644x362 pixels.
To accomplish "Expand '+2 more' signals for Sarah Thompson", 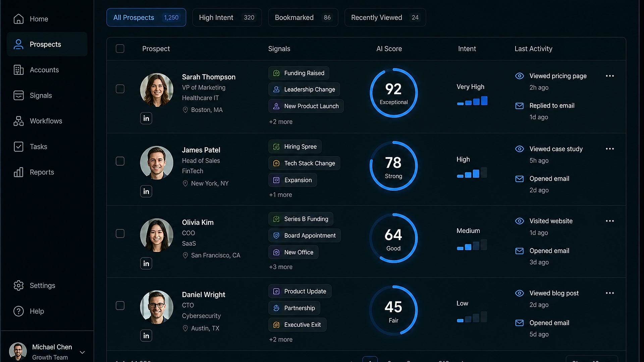I will point(281,122).
